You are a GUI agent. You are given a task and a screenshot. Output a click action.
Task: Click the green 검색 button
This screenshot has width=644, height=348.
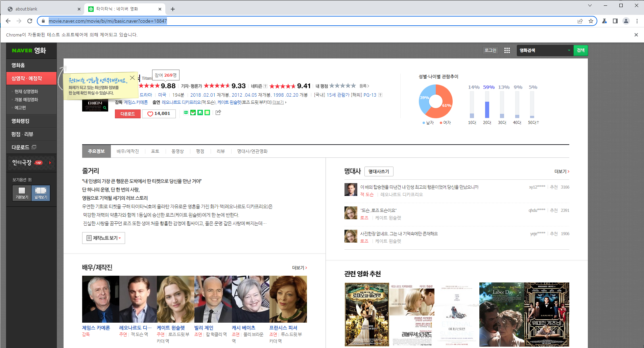pos(581,50)
